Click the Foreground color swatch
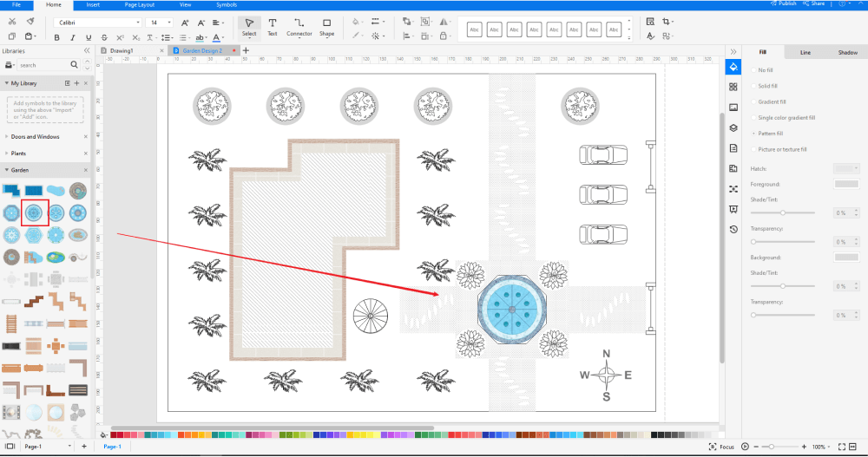 coord(846,184)
